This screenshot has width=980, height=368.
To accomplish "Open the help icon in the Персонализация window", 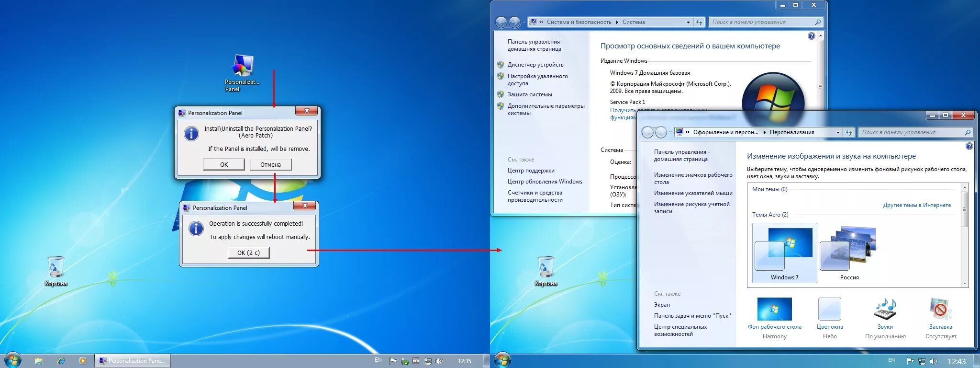I will (x=969, y=146).
